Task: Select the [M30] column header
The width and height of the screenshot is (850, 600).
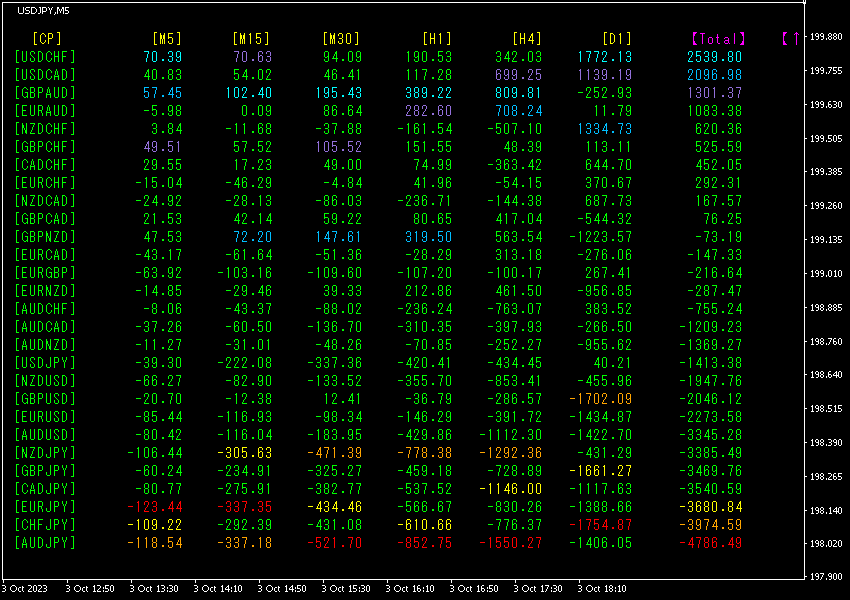Action: pos(341,39)
